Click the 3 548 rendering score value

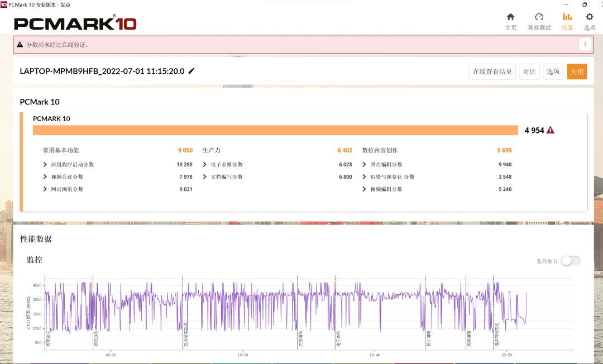[x=505, y=177]
